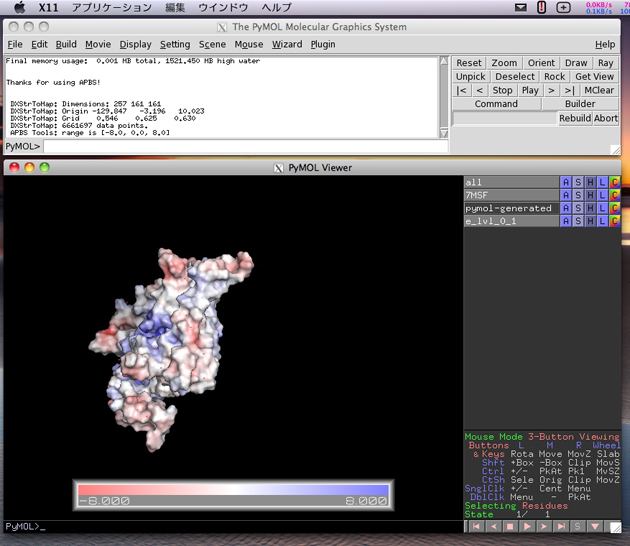Switch to the Command panel
Image resolution: width=630 pixels, height=546 pixels.
click(x=496, y=104)
